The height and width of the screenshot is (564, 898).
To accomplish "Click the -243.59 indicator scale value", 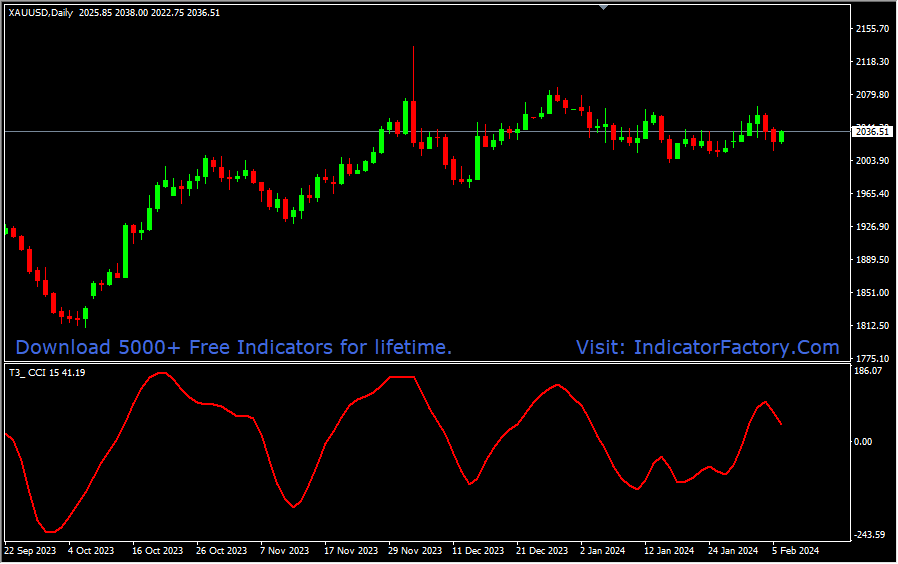I will (870, 535).
